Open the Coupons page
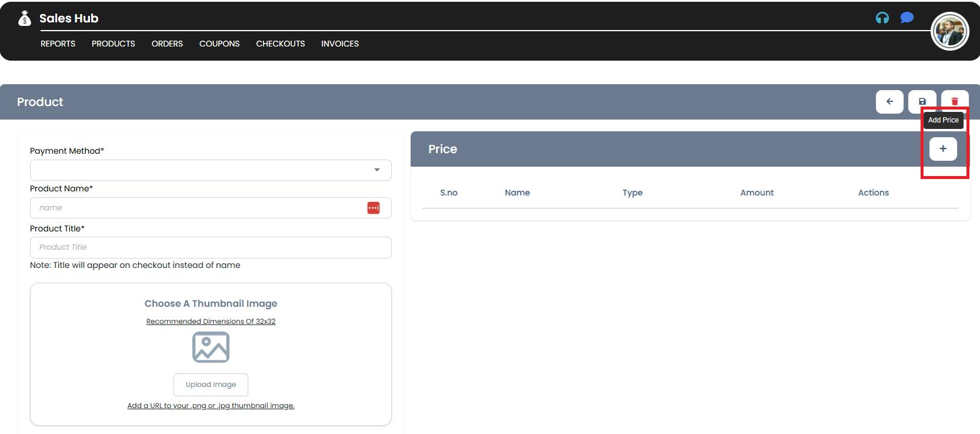Viewport: 980px width, 434px height. pyautogui.click(x=219, y=44)
